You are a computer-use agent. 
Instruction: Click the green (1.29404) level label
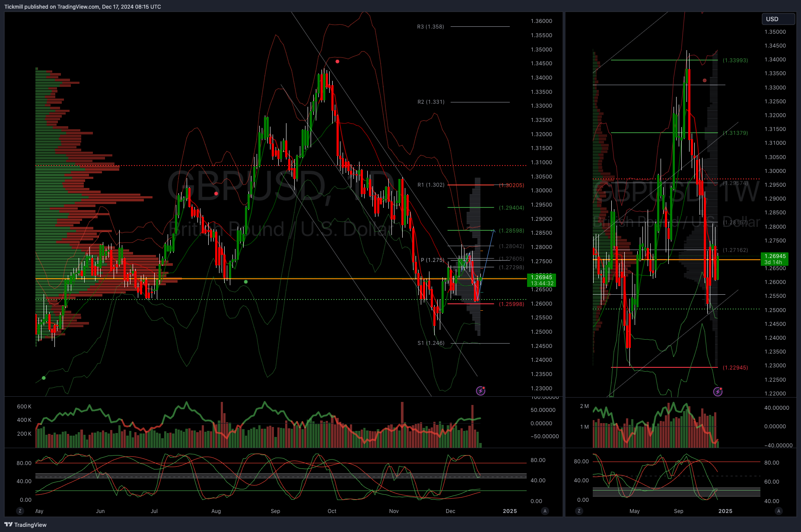coord(512,208)
